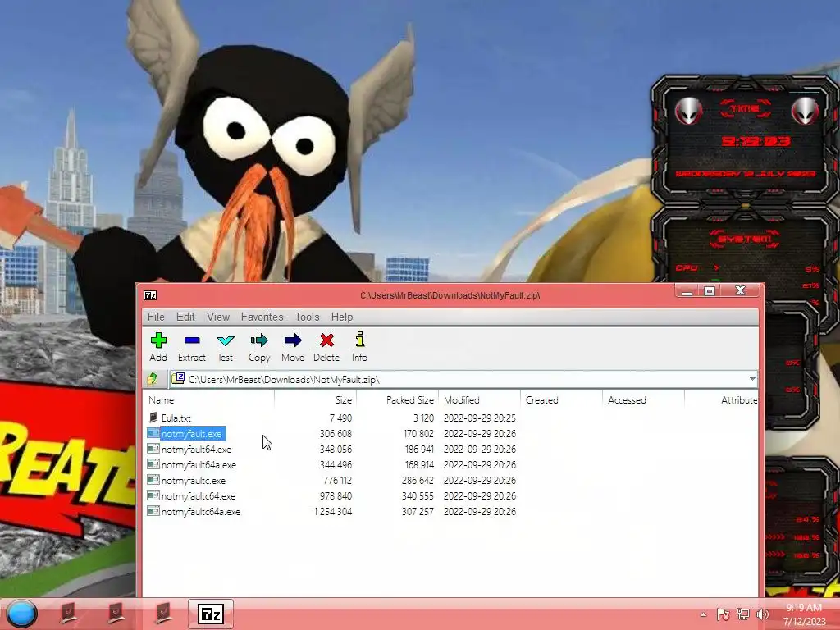Viewport: 840px width, 630px height.
Task: Click the Action Center flag icon
Action: pos(723,614)
